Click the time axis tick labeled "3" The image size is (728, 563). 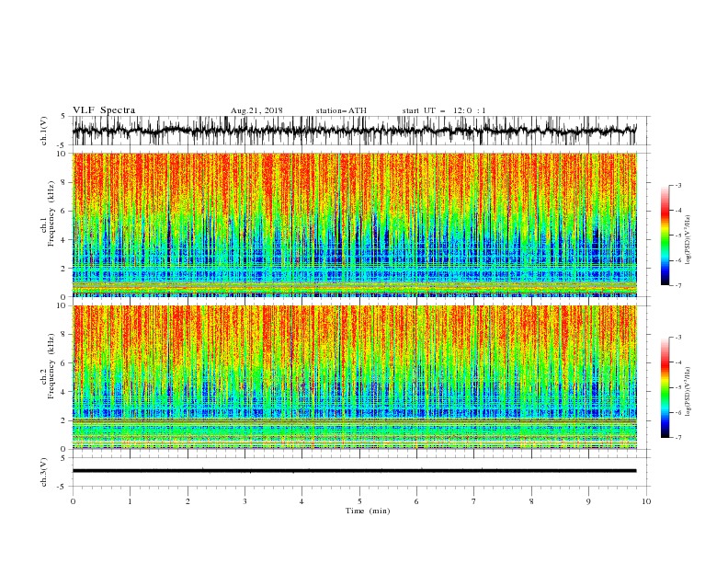tap(245, 501)
